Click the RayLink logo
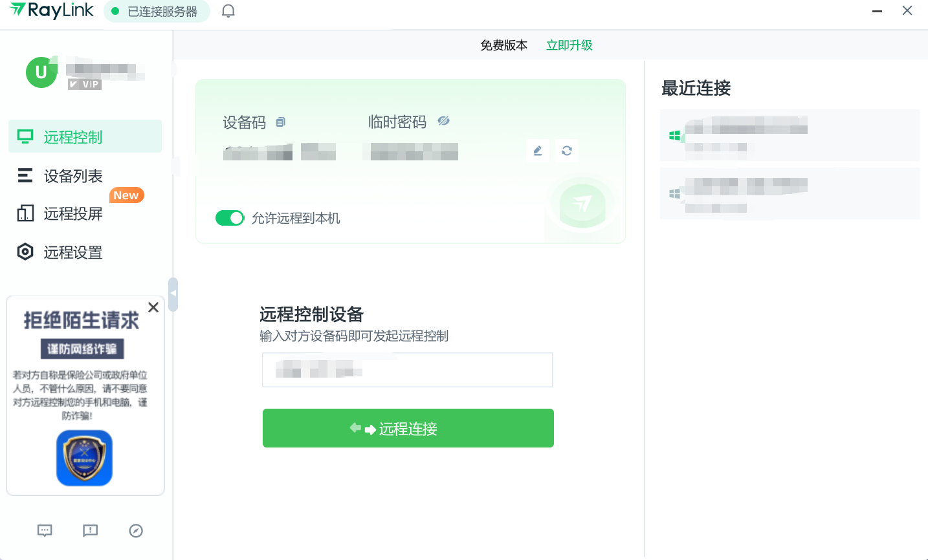This screenshot has width=928, height=560. point(52,10)
